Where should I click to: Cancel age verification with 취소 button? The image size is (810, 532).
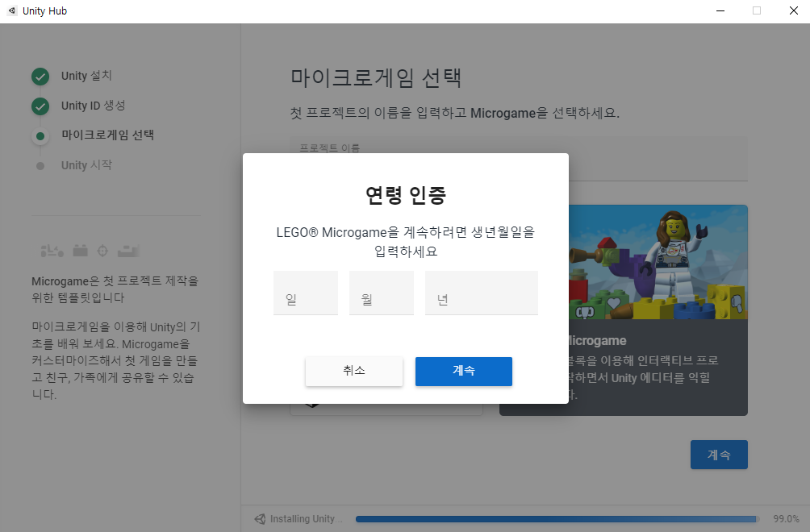354,371
